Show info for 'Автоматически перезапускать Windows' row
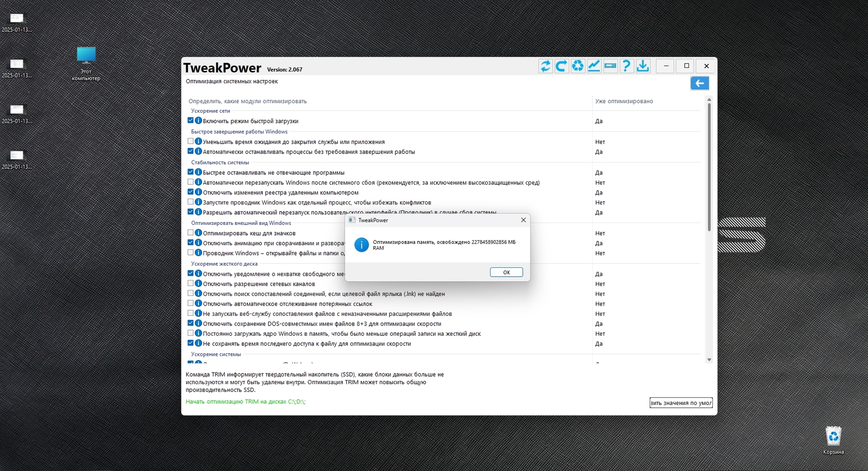Viewport: 868px width, 471px height. [198, 182]
